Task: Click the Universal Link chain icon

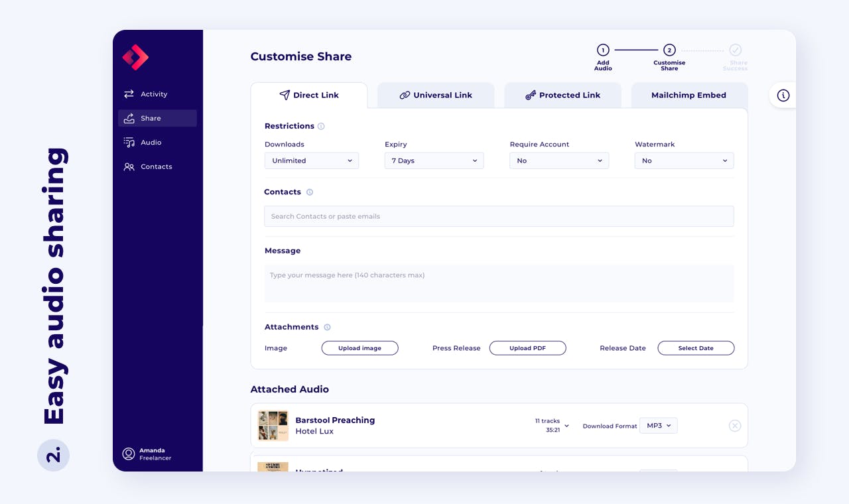Action: pos(405,95)
